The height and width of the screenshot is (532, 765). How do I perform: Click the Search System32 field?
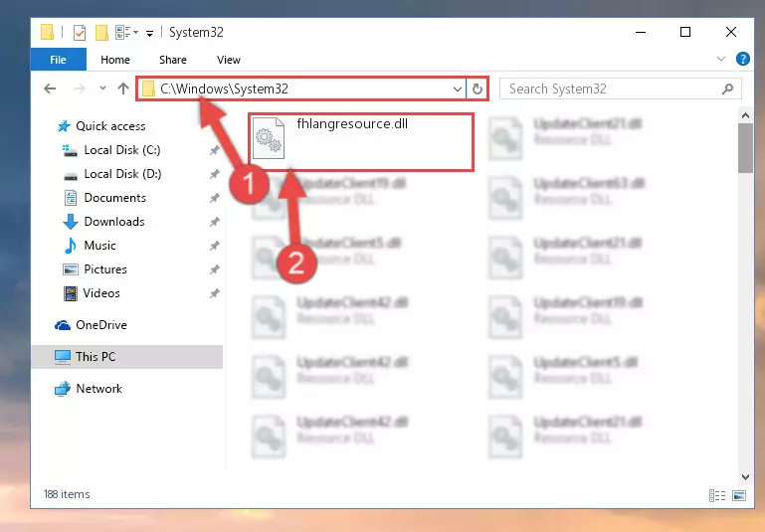coord(620,89)
